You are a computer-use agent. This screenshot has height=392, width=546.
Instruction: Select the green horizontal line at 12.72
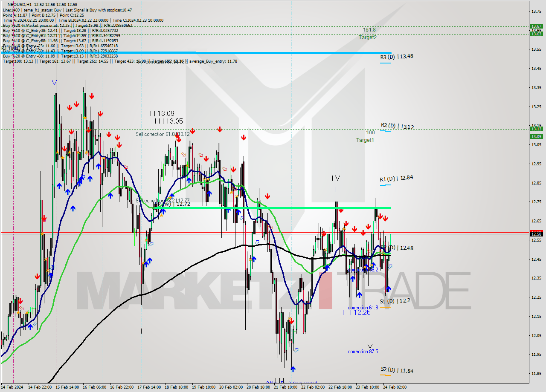coord(272,208)
